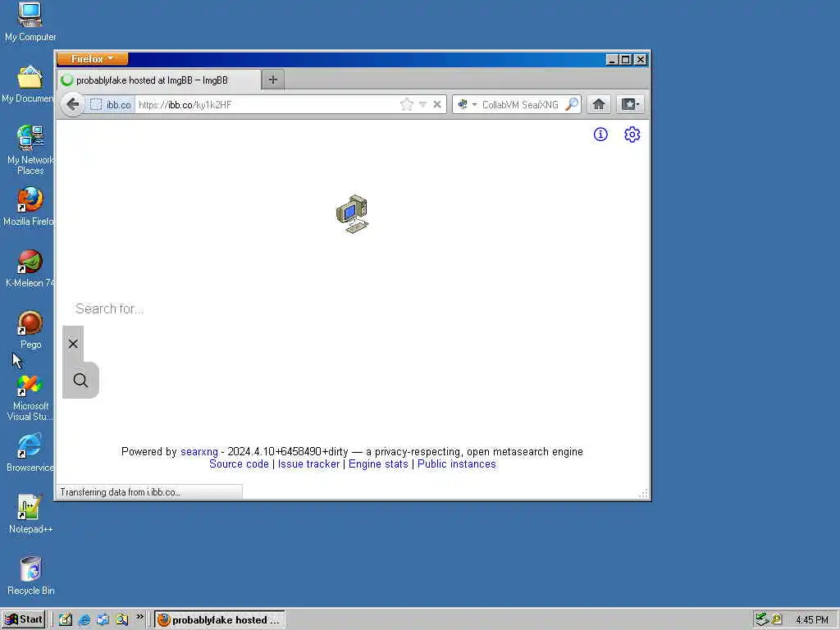Open the Public instances link
The image size is (840, 630).
(x=456, y=464)
